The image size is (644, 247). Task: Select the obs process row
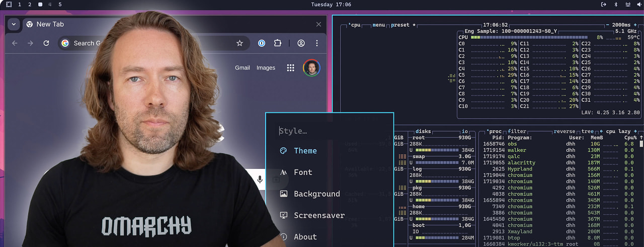[559, 144]
